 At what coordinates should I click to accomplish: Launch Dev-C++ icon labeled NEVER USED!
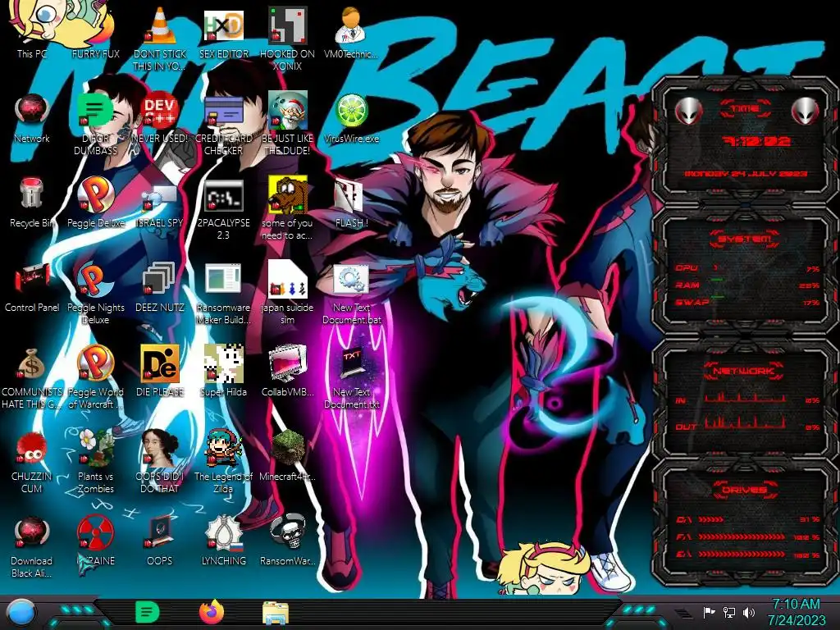[x=160, y=118]
